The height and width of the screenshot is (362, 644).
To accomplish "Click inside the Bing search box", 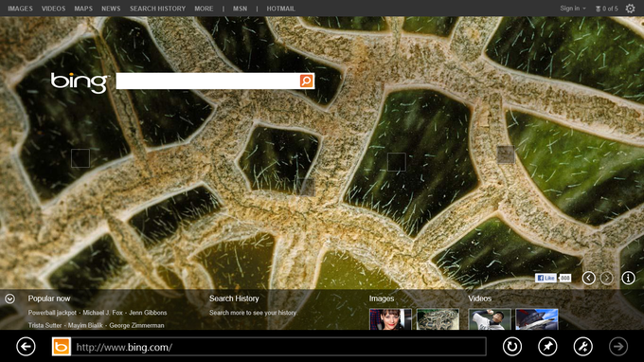I will pyautogui.click(x=207, y=81).
